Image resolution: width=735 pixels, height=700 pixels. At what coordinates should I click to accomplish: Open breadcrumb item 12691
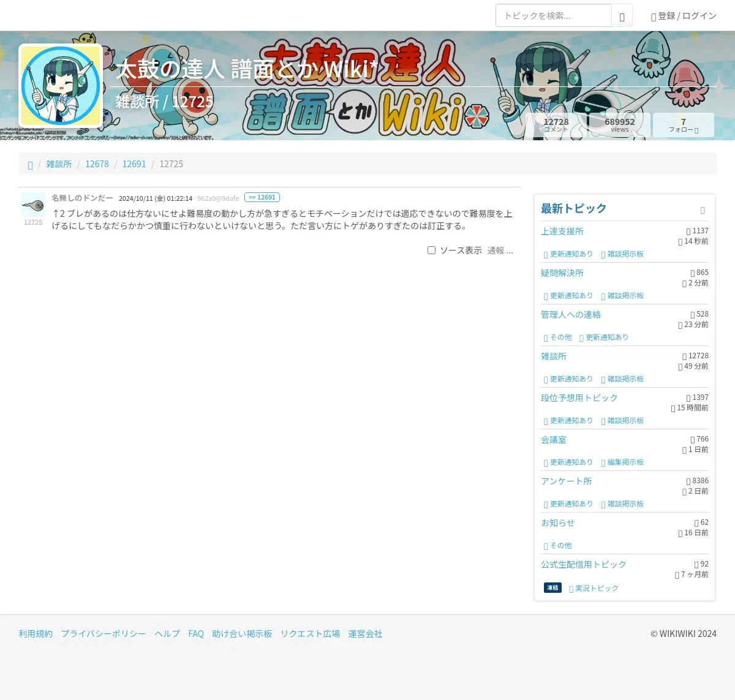134,164
